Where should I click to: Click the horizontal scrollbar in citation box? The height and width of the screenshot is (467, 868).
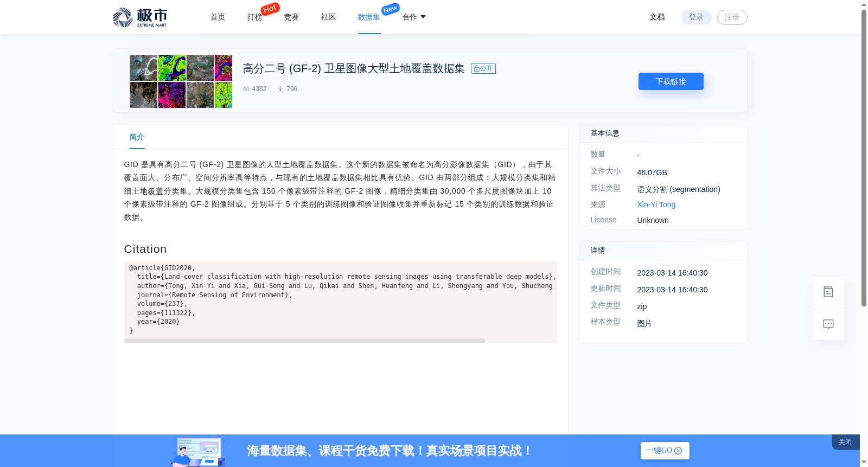pyautogui.click(x=304, y=341)
